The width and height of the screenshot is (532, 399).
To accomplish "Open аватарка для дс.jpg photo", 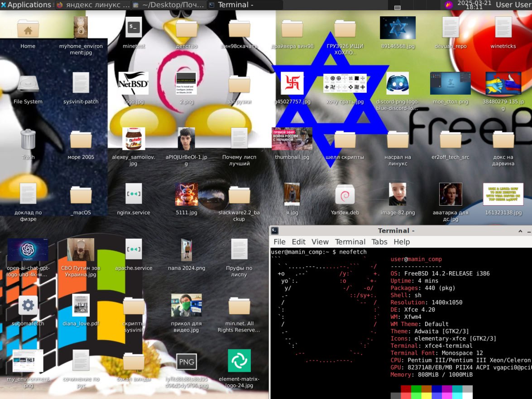I will 451,194.
